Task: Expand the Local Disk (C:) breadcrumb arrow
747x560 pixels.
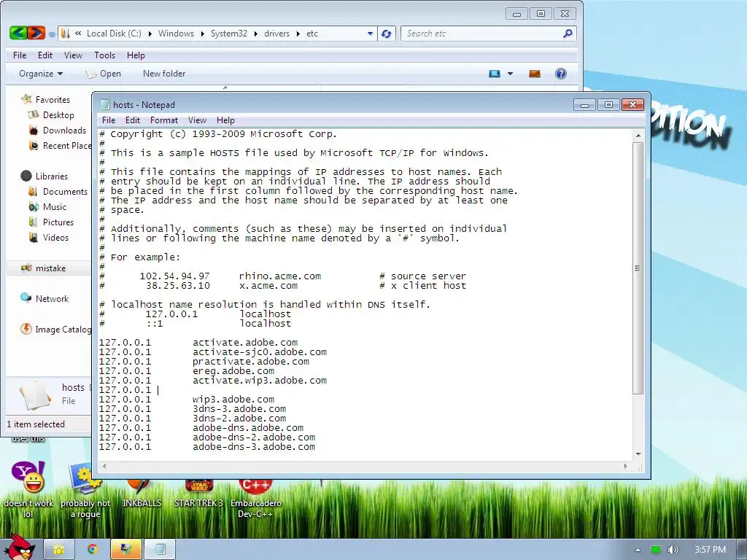Action: coord(150,34)
